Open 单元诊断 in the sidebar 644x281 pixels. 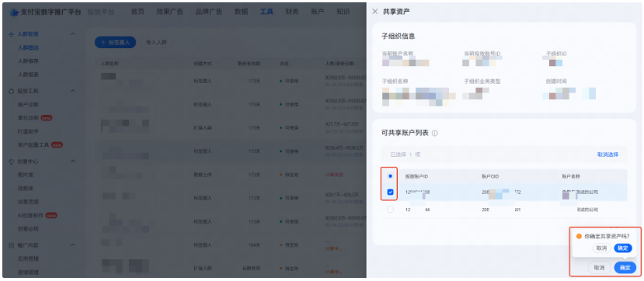click(28, 118)
